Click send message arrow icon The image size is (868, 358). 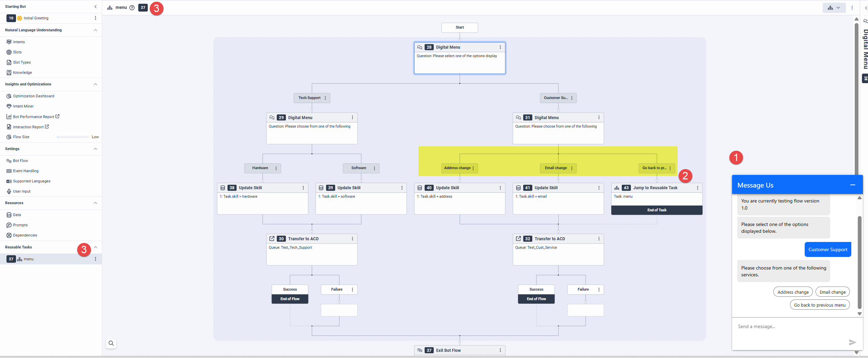point(852,342)
